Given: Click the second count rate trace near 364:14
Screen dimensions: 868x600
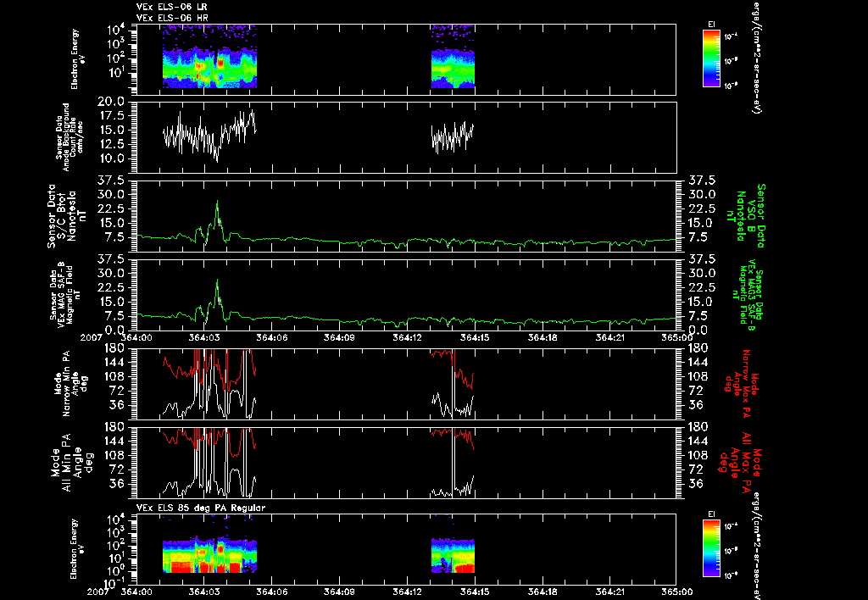Looking at the screenshot, I should click(453, 137).
